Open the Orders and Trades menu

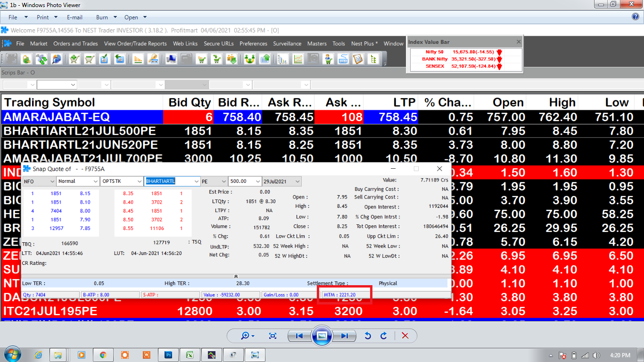tap(75, 43)
